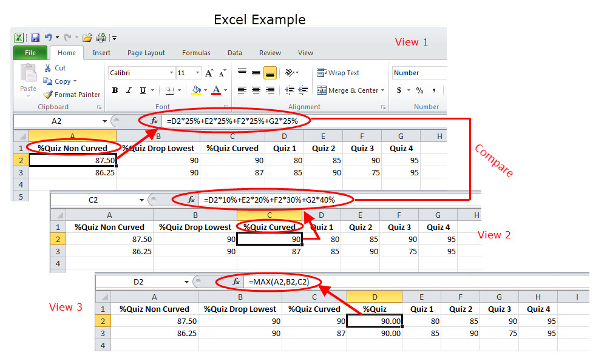Click the quick print icon
Screen dimensions: 607x364
point(101,38)
